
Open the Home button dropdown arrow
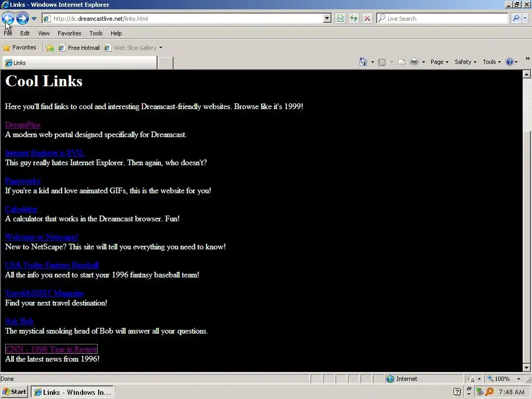coord(373,62)
